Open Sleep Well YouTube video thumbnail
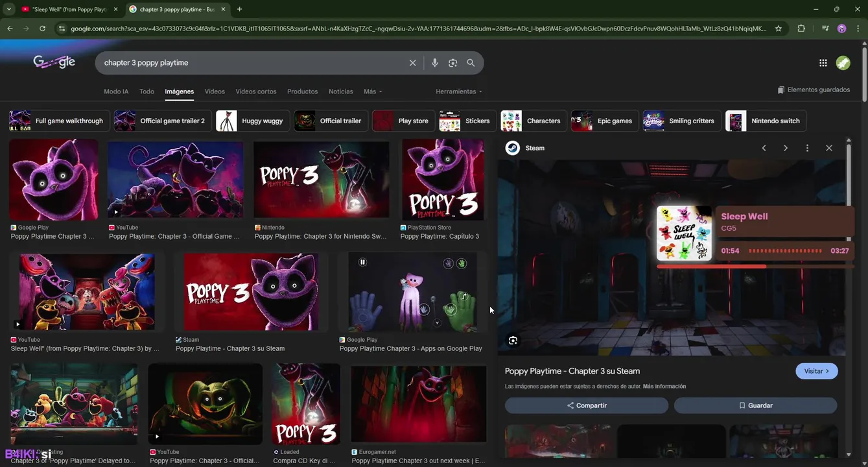This screenshot has height=467, width=868. (x=87, y=292)
